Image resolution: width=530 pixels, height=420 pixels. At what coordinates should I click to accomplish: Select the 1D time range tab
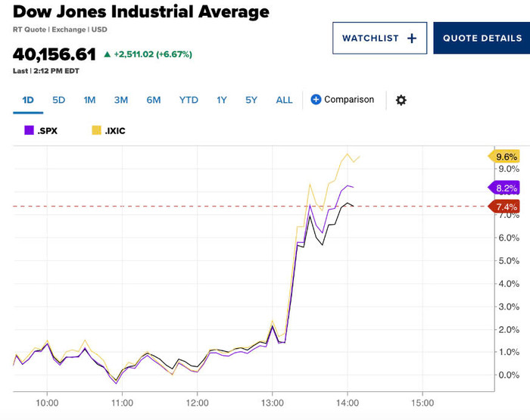point(28,100)
